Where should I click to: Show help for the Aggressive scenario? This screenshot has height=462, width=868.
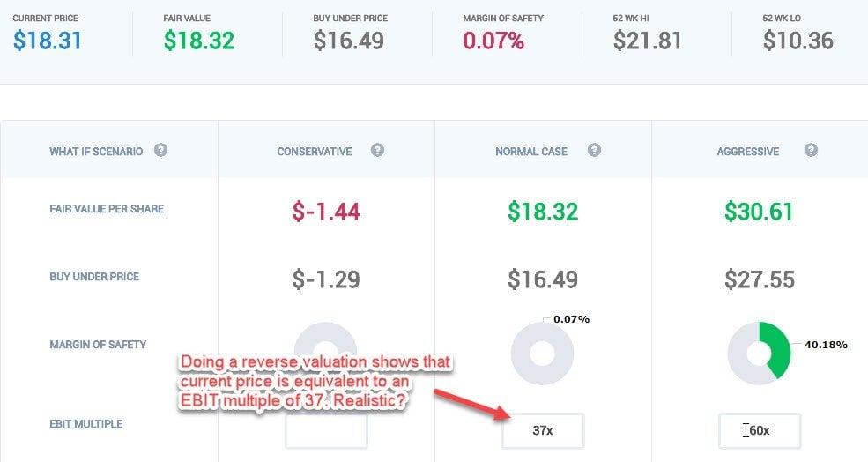coord(811,151)
